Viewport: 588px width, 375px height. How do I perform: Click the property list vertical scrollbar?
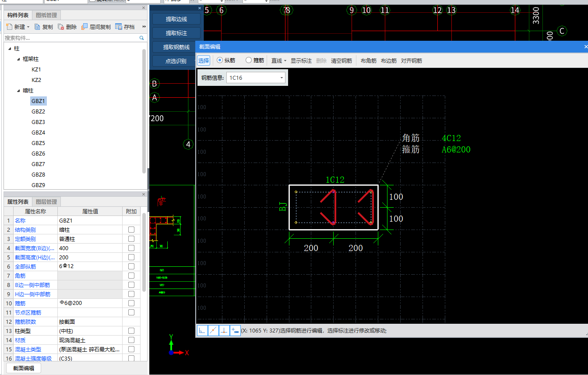[x=144, y=252]
